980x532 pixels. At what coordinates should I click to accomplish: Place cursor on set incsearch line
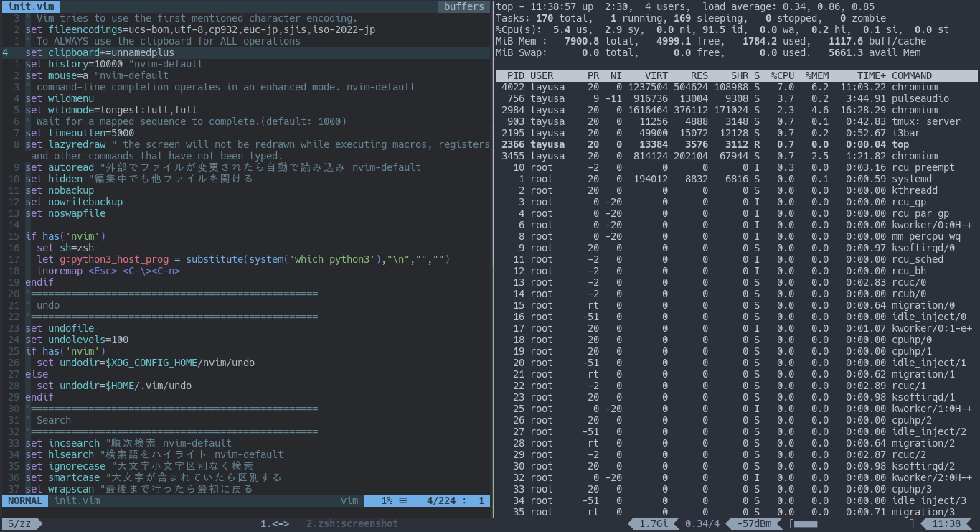128,443
